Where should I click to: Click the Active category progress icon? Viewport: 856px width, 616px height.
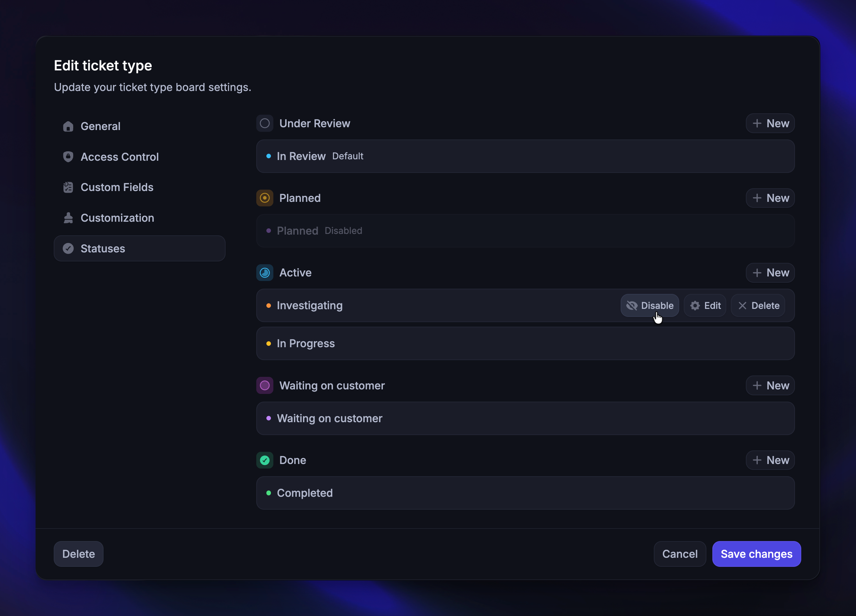(x=265, y=273)
